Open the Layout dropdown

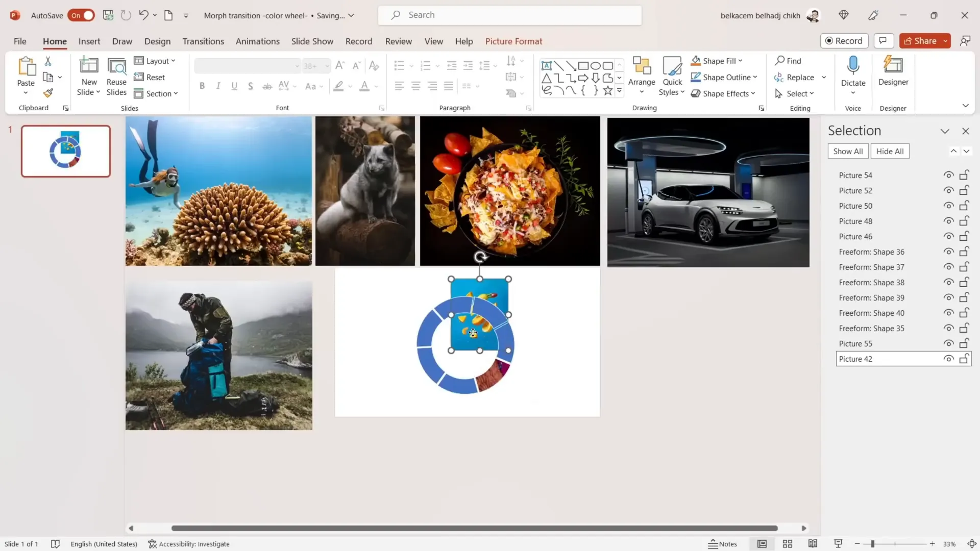pos(155,61)
